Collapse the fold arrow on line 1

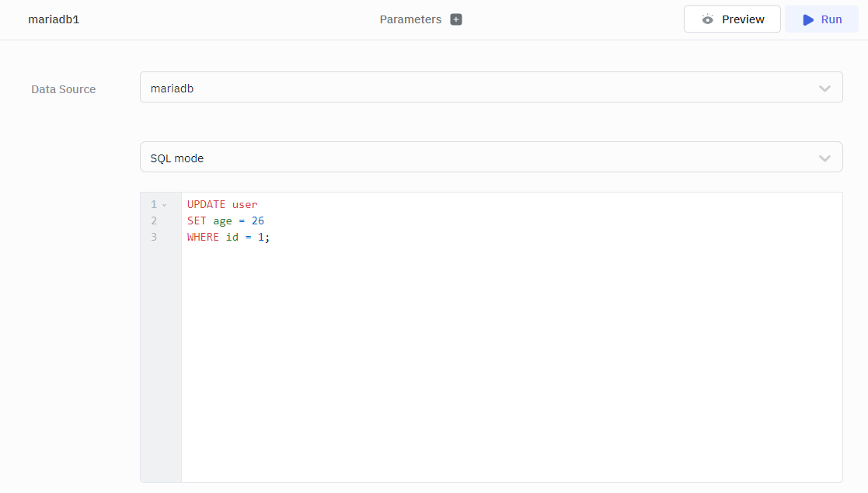(x=164, y=205)
